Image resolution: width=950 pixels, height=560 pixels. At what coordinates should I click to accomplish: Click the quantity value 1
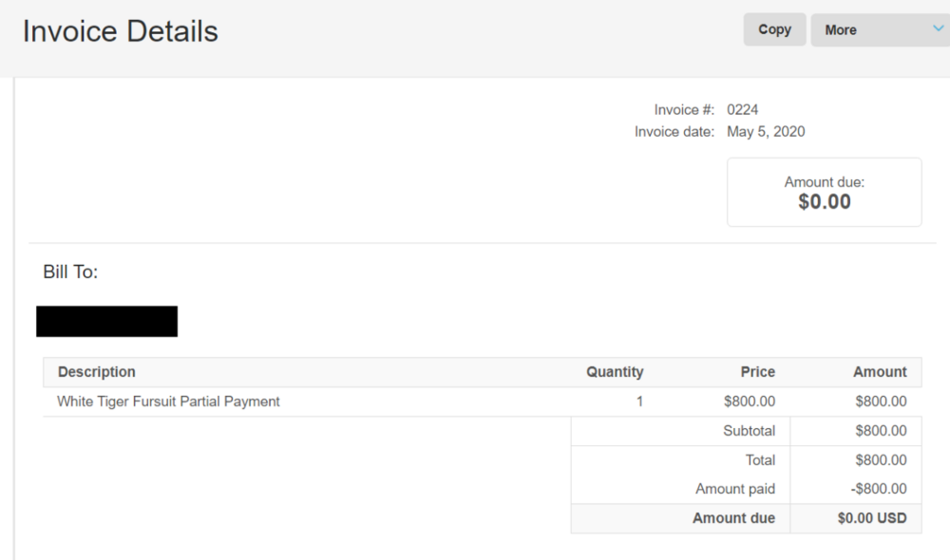pos(639,401)
